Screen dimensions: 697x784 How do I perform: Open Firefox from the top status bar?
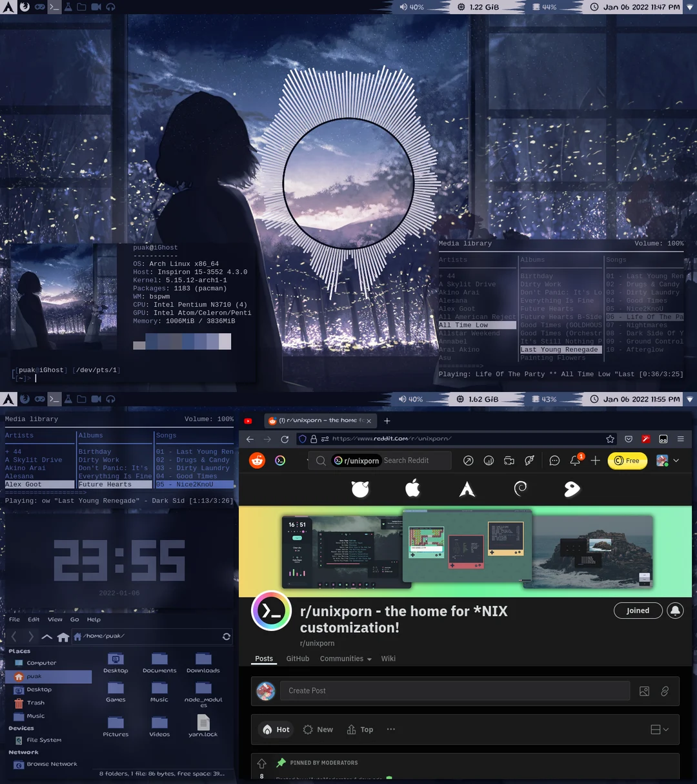(x=25, y=7)
